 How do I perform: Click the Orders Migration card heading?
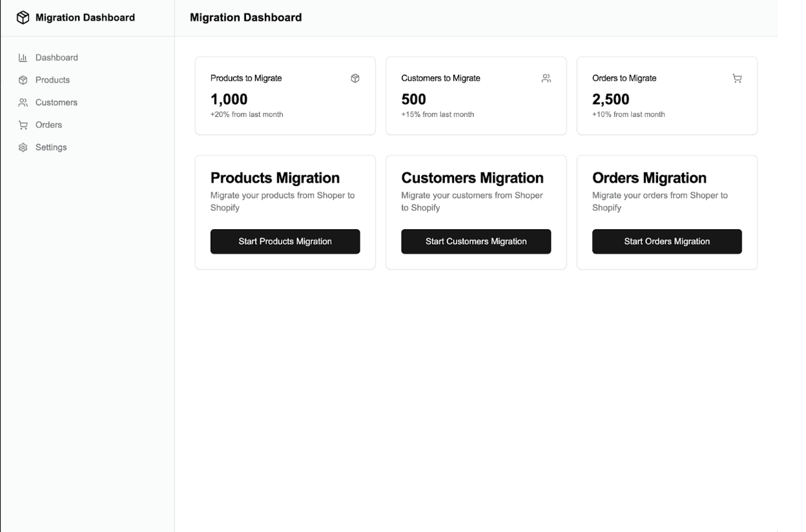pyautogui.click(x=648, y=178)
